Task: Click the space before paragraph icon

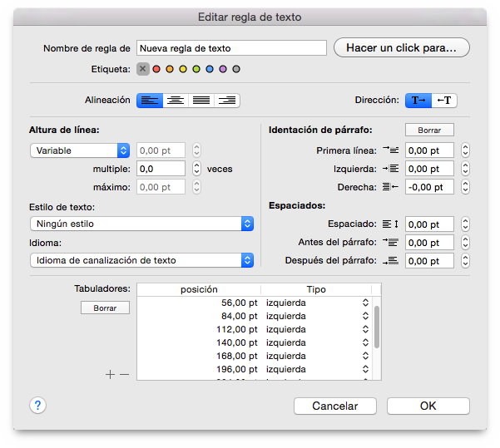Action: [391, 242]
